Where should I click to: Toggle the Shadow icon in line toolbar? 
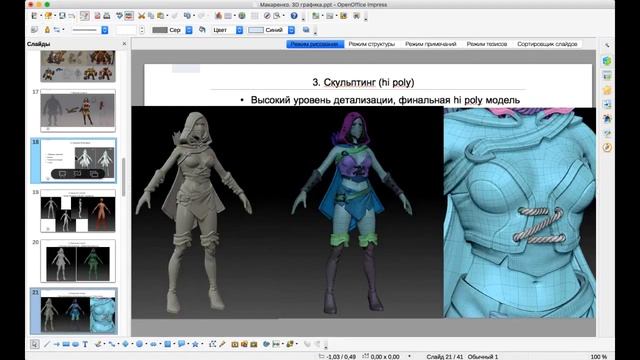pyautogui.click(x=306, y=30)
